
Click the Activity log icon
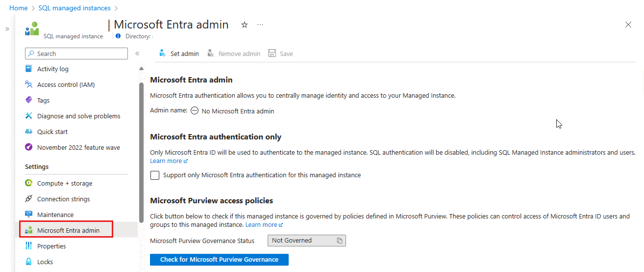pos(29,69)
